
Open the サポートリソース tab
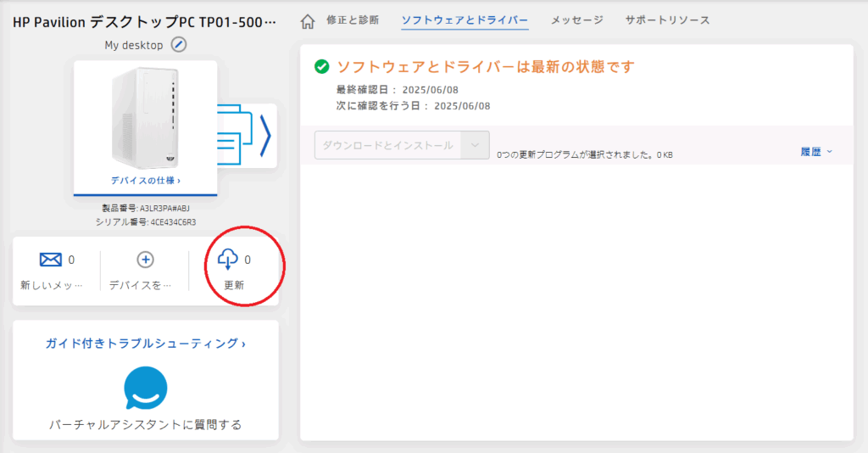coord(667,20)
